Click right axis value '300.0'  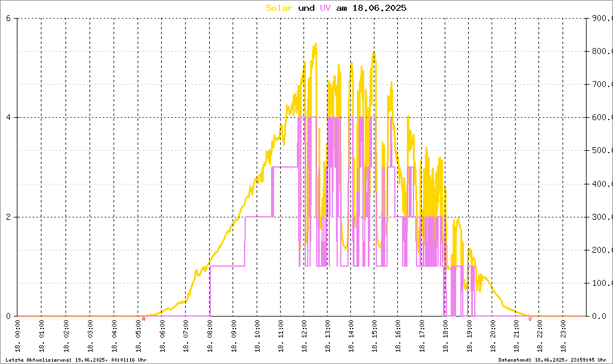click(602, 217)
